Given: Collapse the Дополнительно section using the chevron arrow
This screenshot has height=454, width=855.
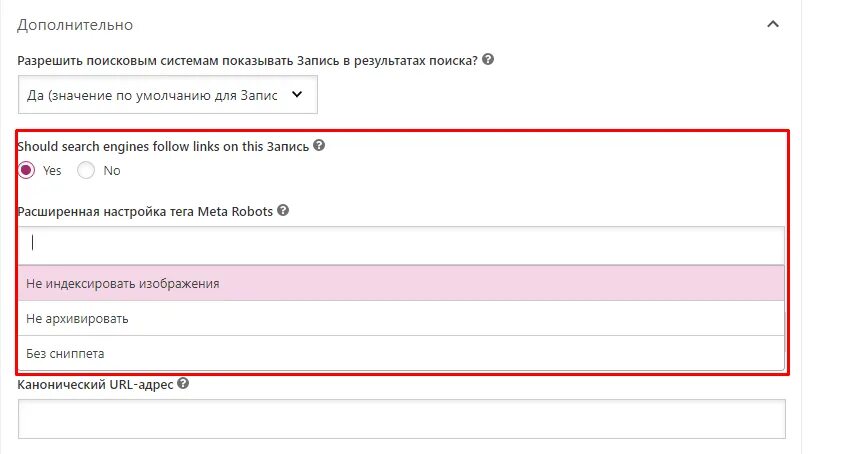Looking at the screenshot, I should (772, 24).
